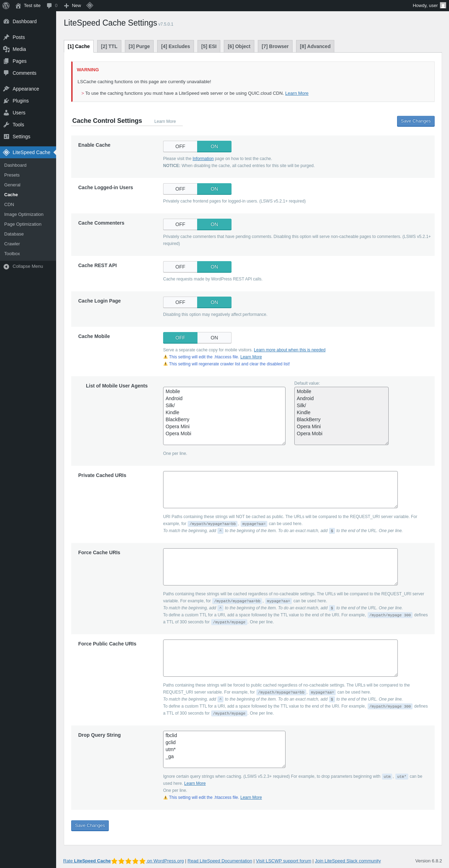Open the WordPress Settings menu
Screen dimensions: 449x868
28,137
